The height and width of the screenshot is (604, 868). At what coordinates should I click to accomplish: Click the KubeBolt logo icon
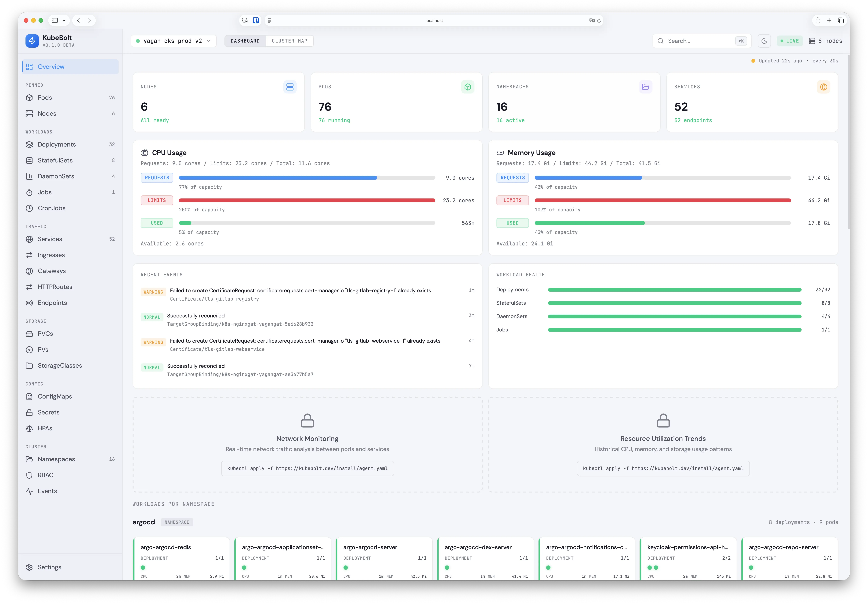(x=32, y=40)
